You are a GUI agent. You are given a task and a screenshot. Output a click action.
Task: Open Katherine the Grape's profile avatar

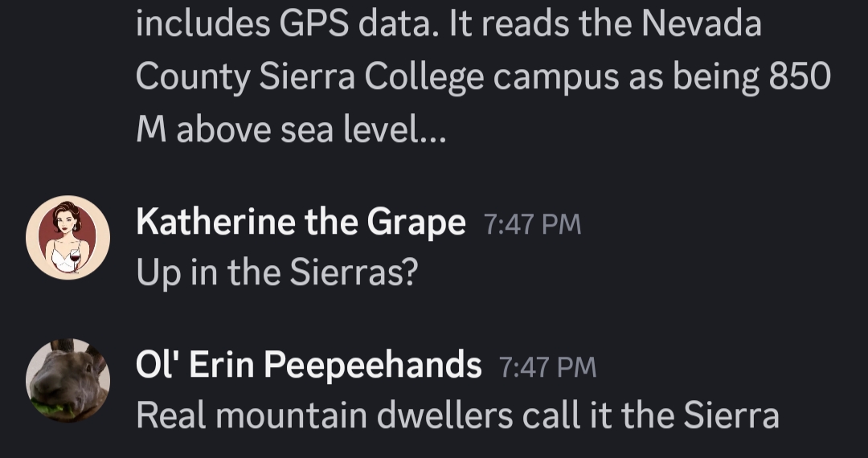(x=68, y=238)
